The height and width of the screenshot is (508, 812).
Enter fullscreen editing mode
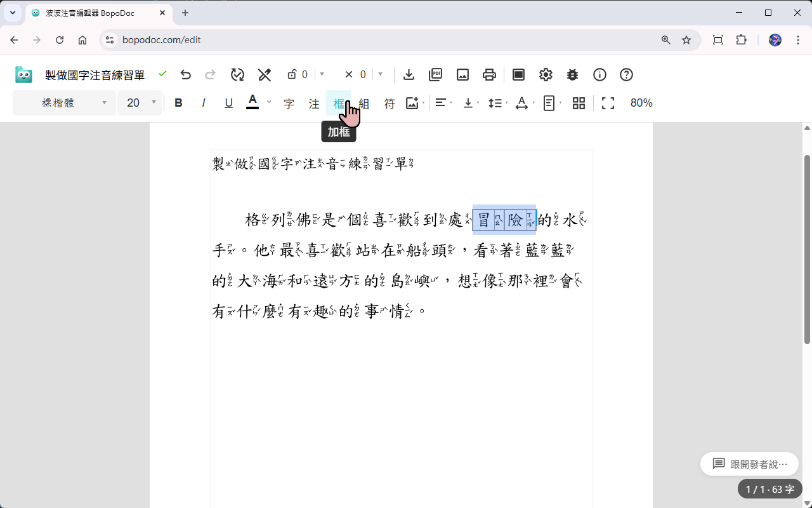click(x=607, y=103)
